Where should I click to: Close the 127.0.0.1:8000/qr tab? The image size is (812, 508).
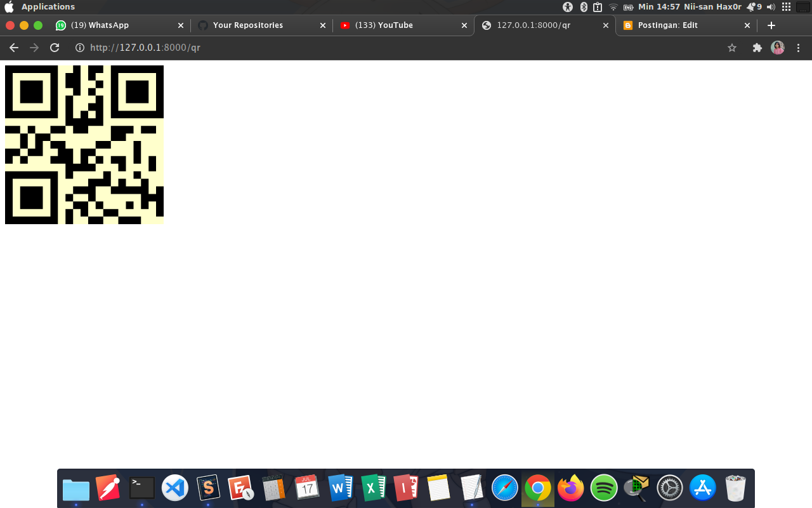coord(606,25)
